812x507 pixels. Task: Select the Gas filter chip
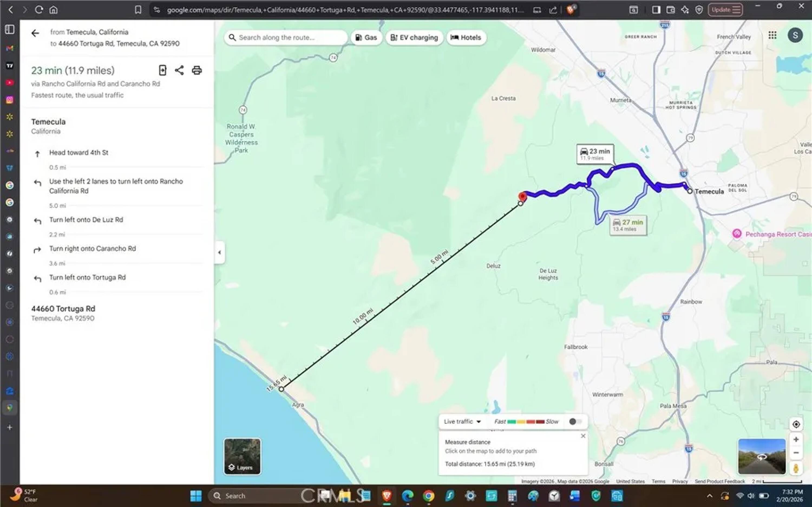366,38
